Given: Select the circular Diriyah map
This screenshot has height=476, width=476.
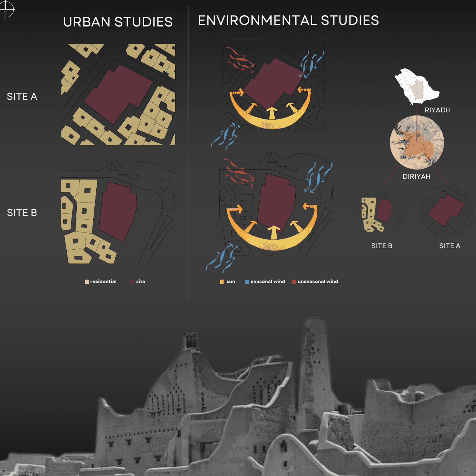Looking at the screenshot, I should pos(417,142).
